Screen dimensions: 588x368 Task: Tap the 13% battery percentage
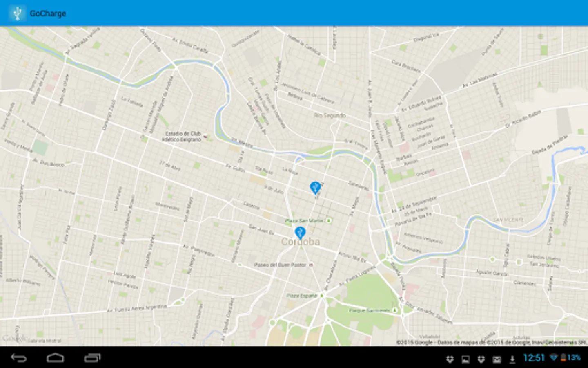coord(574,357)
